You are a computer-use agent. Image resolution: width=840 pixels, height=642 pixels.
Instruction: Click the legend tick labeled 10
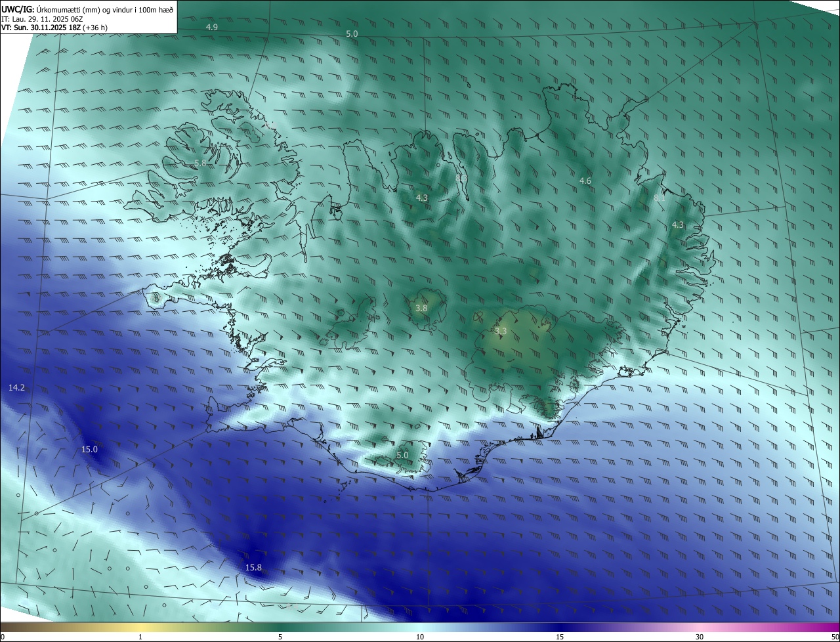[420, 637]
